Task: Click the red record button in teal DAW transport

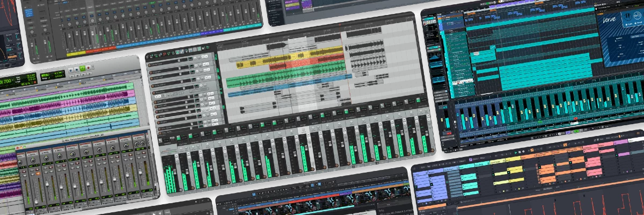Action: click(575, 118)
